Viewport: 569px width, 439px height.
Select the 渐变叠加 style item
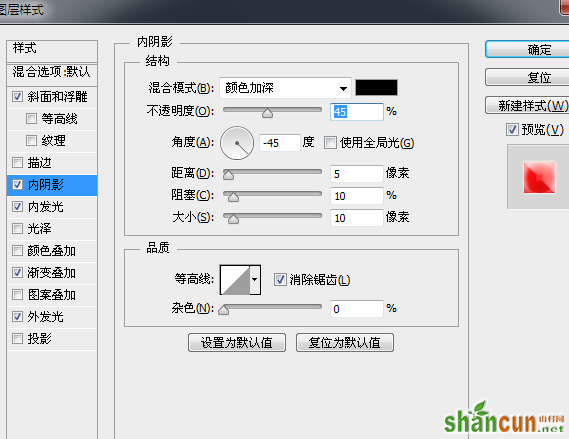52,273
